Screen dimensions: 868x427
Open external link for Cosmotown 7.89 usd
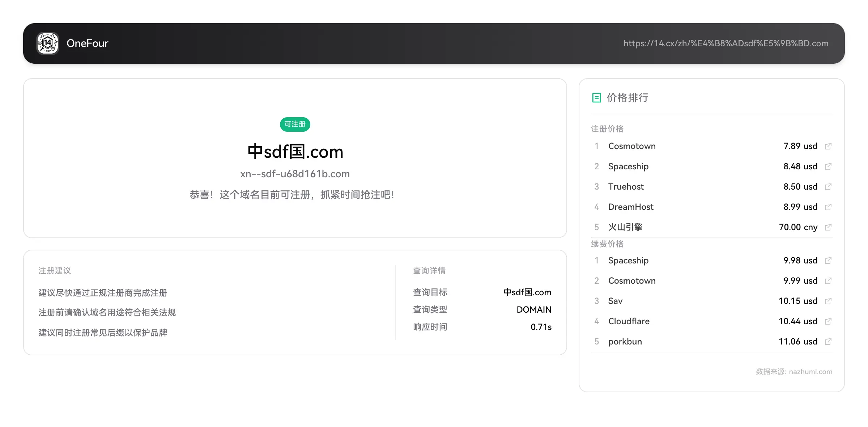point(828,146)
